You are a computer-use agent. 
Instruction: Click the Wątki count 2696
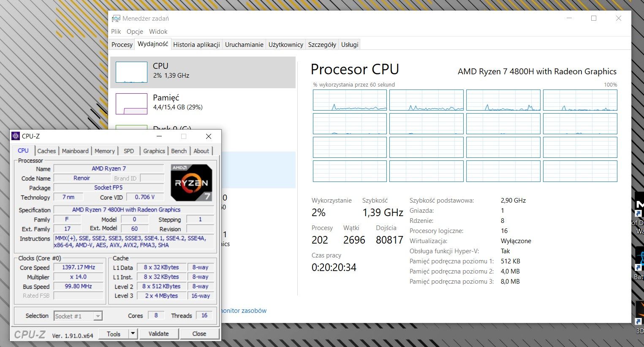coord(354,240)
